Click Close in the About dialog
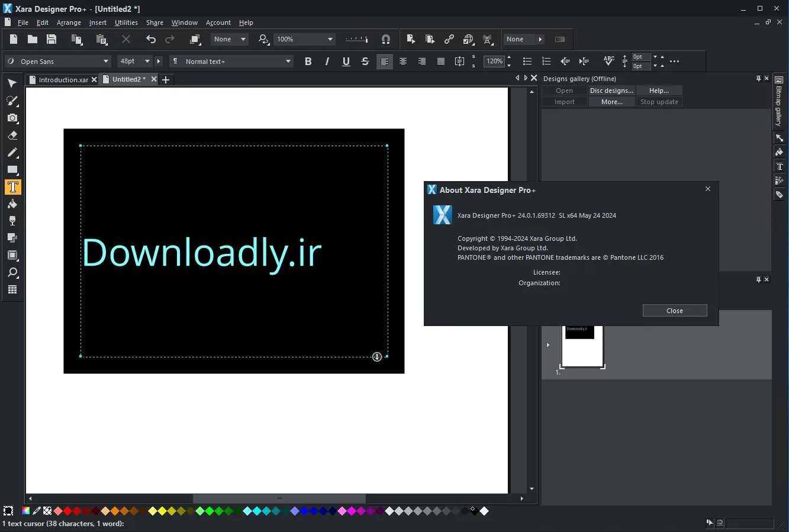The image size is (789, 532). tap(675, 311)
